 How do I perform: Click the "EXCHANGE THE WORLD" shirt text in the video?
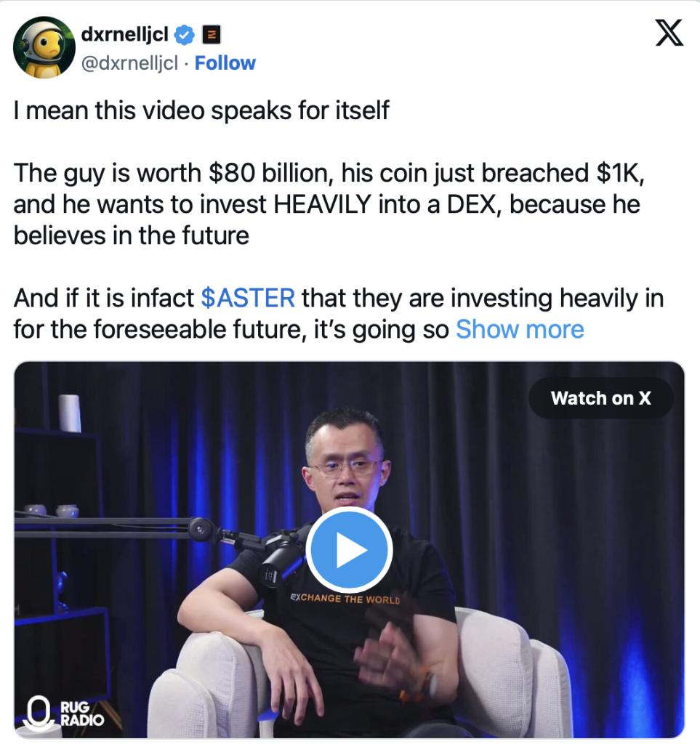(345, 599)
